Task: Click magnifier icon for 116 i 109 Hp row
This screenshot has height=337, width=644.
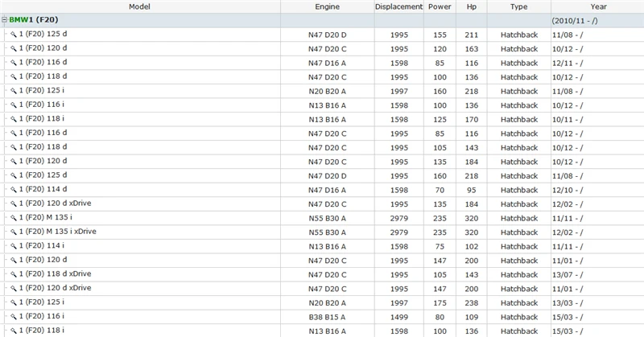Action: click(14, 316)
